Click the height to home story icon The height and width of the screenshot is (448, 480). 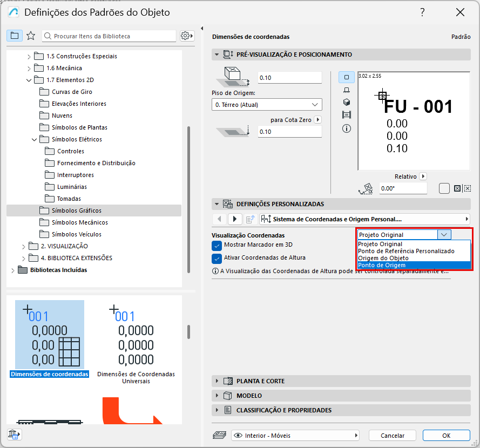[233, 77]
